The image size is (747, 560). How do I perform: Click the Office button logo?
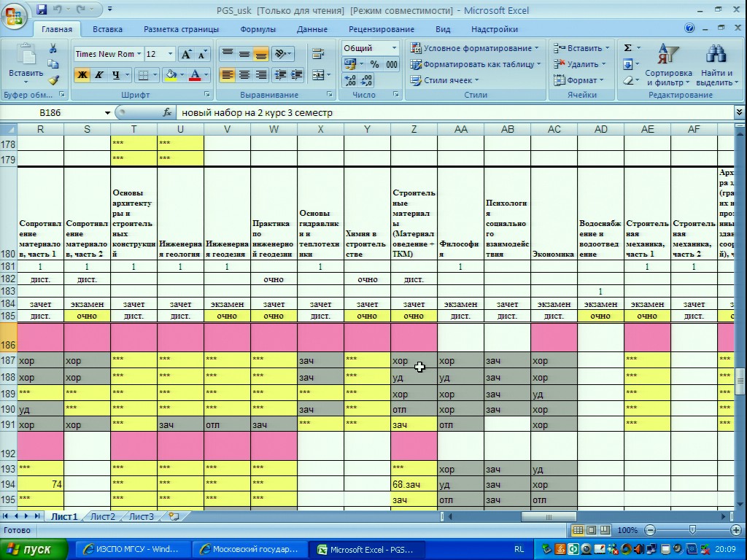(14, 16)
